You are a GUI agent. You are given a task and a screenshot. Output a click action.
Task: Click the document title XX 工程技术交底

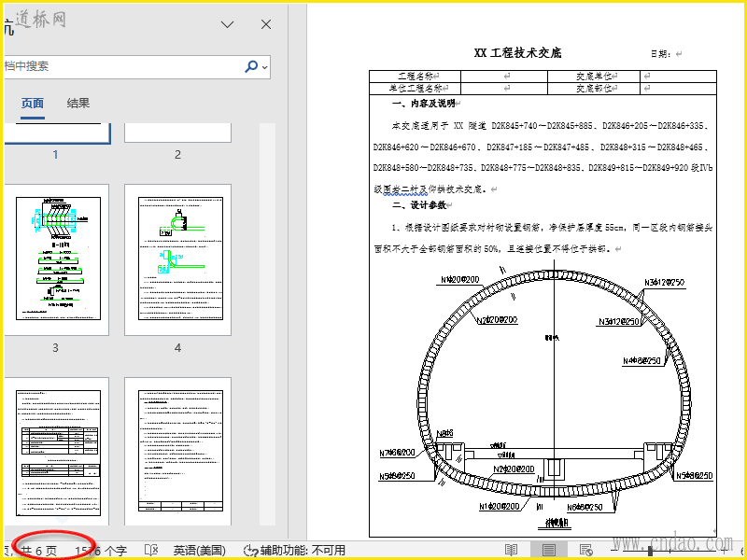518,53
